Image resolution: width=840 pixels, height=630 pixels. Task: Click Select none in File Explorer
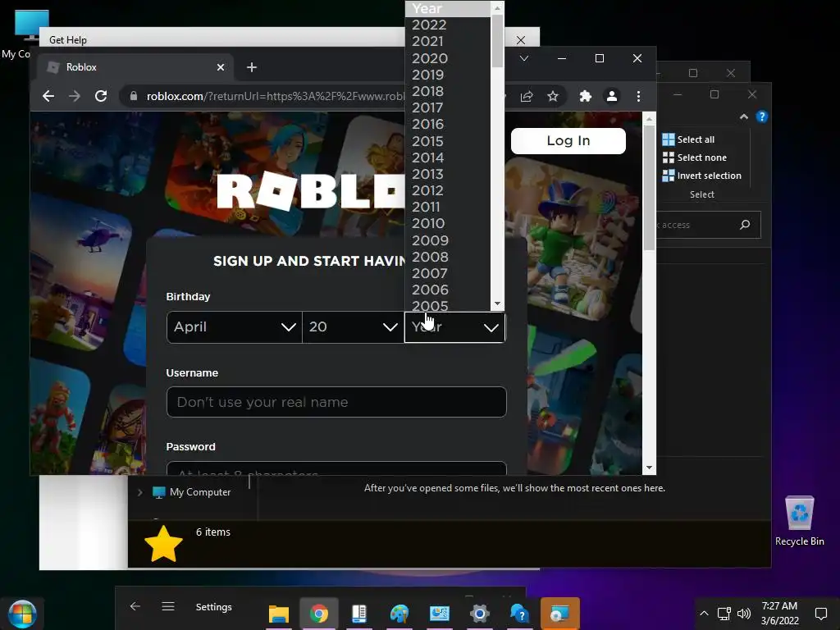[695, 157]
